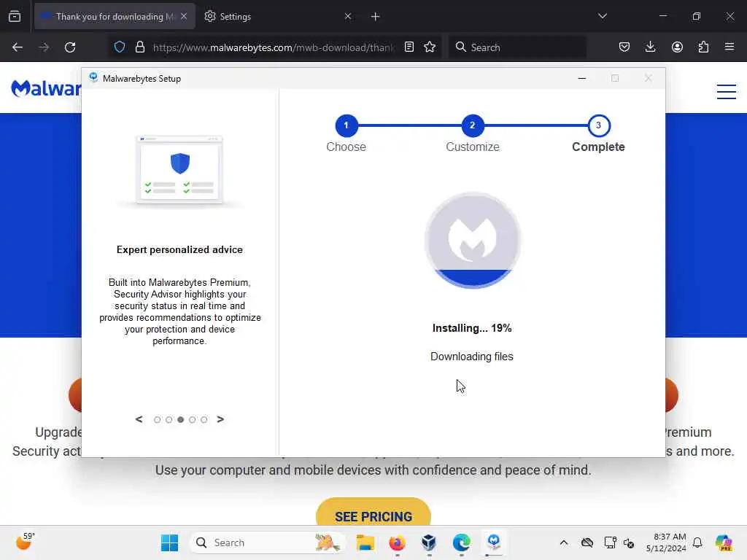Image resolution: width=747 pixels, height=560 pixels.
Task: Click step 3 Complete circle
Action: [599, 125]
